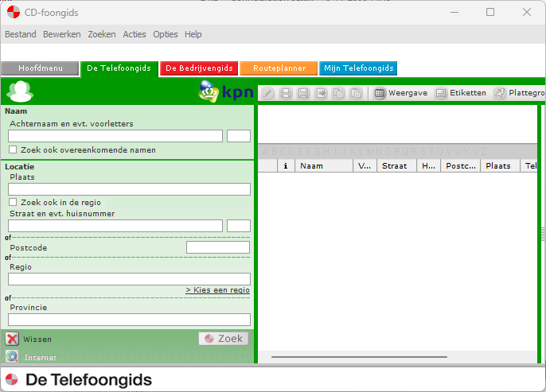Click the export arrow icon in toolbar
Screen dimensions: 546x392
coord(321,93)
